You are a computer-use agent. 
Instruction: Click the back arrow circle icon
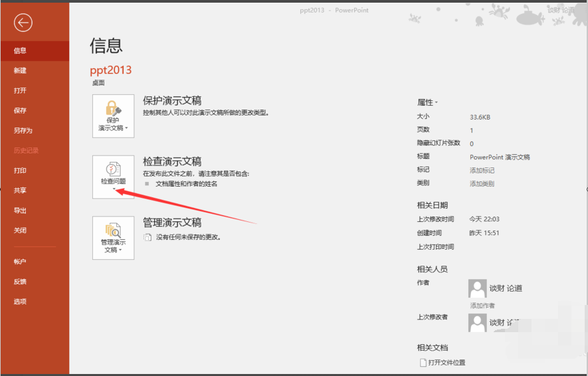pos(23,23)
